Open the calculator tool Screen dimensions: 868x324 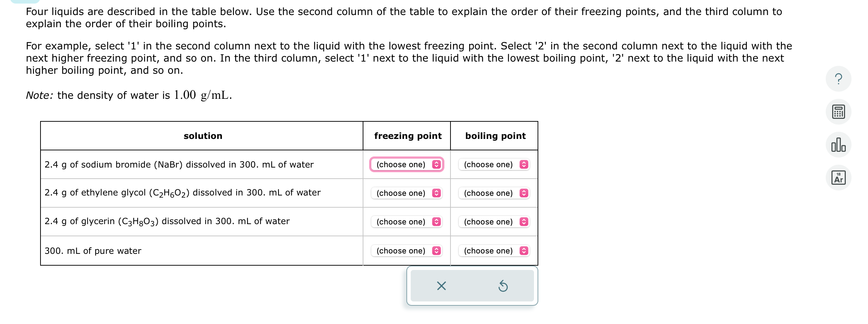click(838, 111)
